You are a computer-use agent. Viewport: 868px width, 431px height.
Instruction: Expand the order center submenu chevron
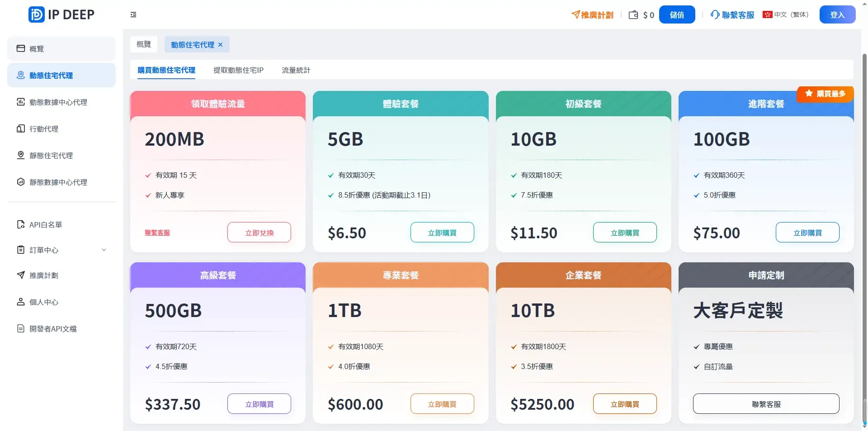coord(104,250)
